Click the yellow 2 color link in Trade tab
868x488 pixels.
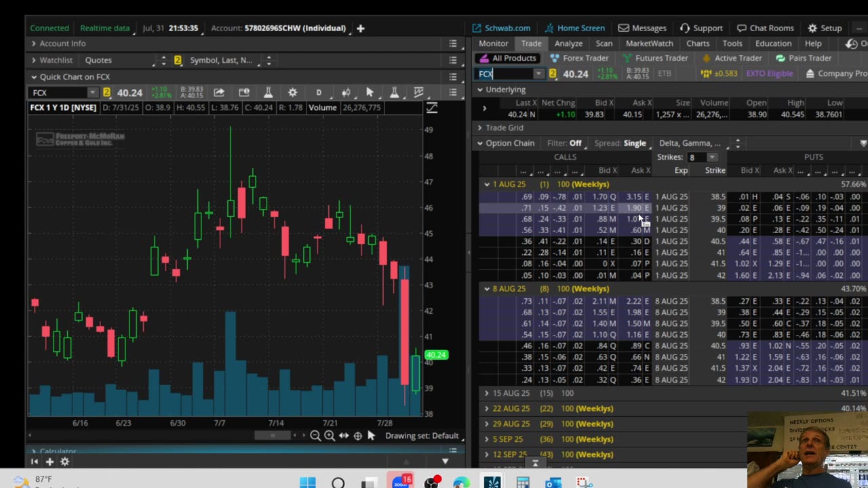pyautogui.click(x=553, y=74)
